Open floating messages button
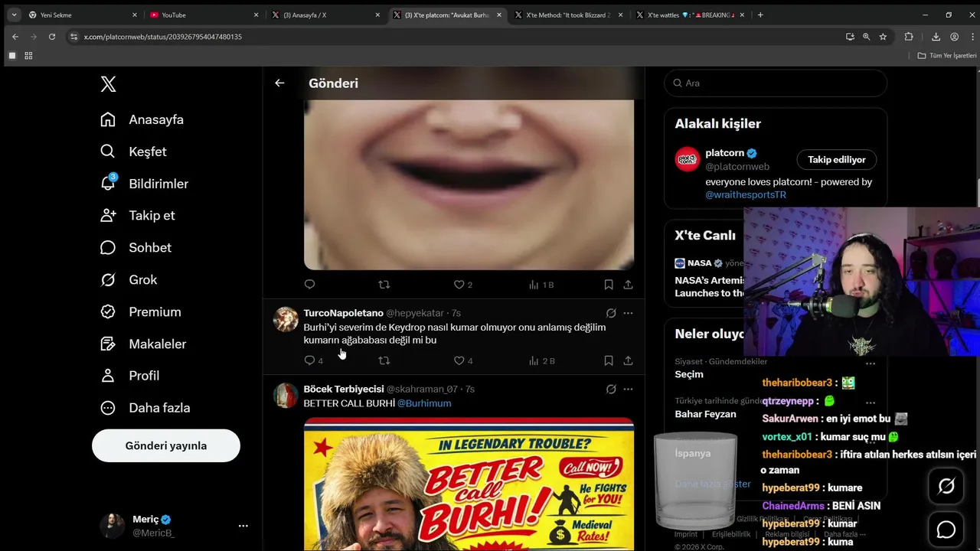The width and height of the screenshot is (980, 551). pyautogui.click(x=946, y=530)
